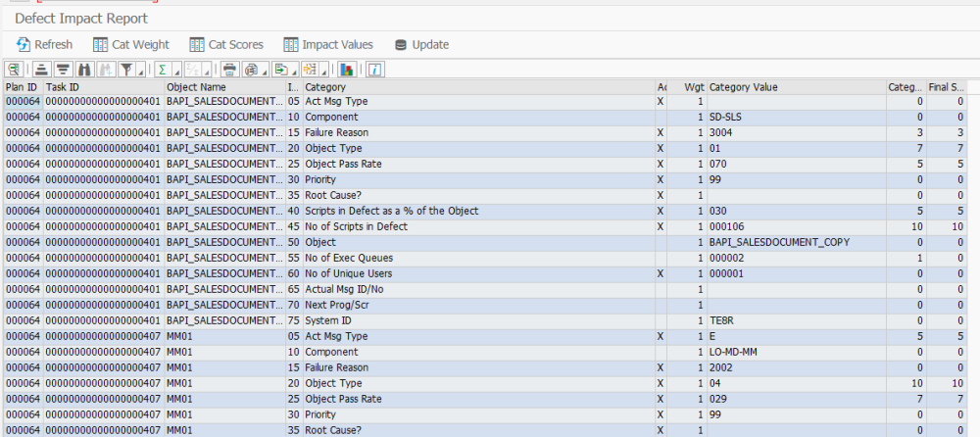
Task: Click the LO-MD-MM component value
Action: pyautogui.click(x=797, y=352)
